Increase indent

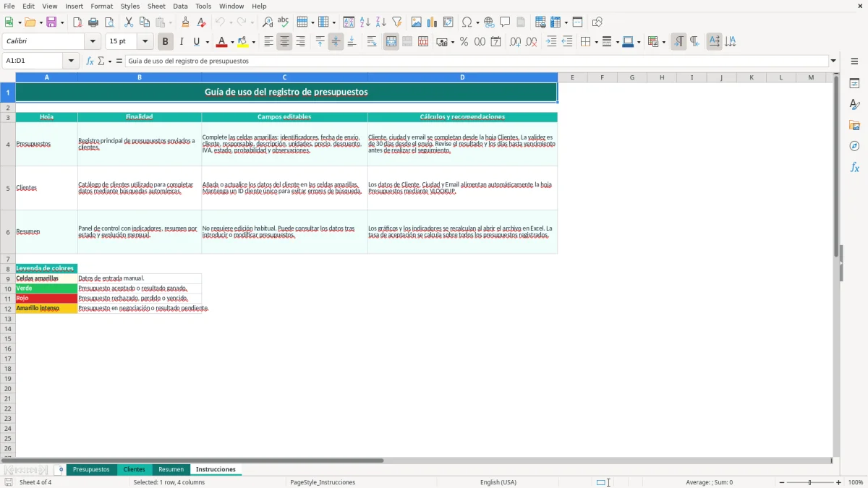(x=551, y=42)
